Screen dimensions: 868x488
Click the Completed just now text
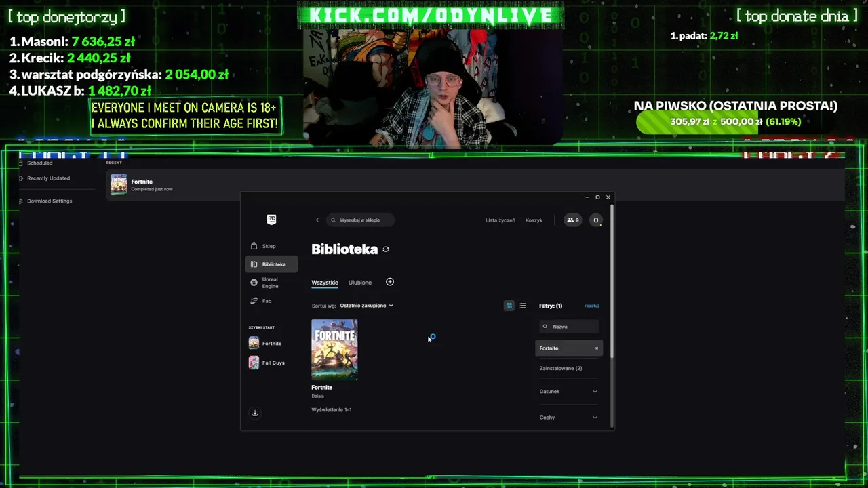tap(152, 189)
